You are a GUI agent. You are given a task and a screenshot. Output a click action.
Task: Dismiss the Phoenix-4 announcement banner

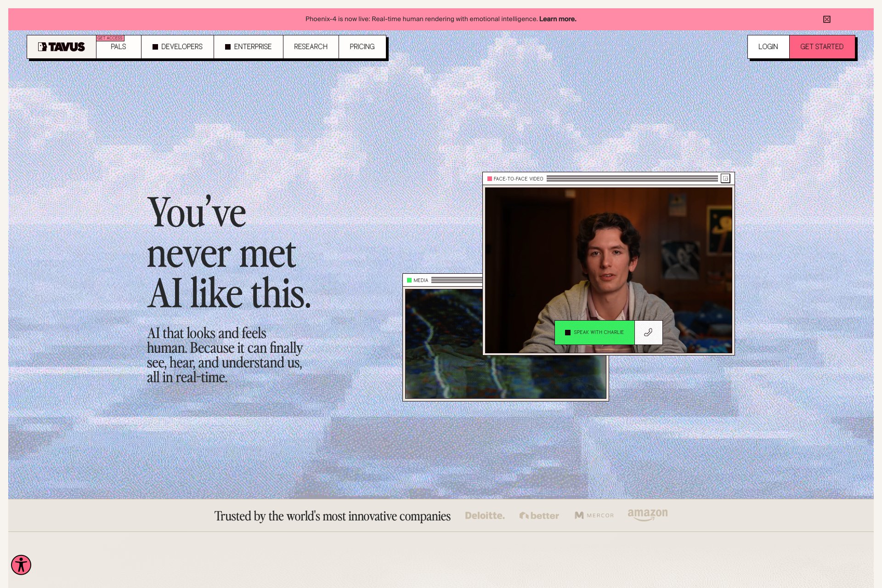[826, 19]
